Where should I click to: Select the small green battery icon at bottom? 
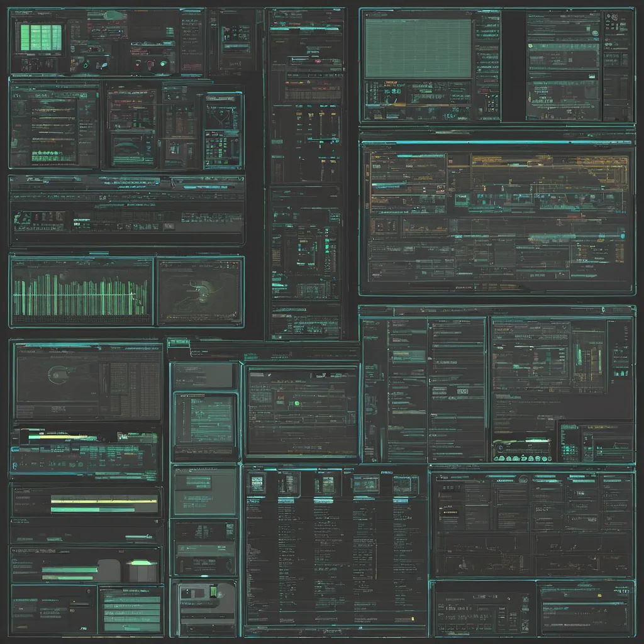click(213, 592)
